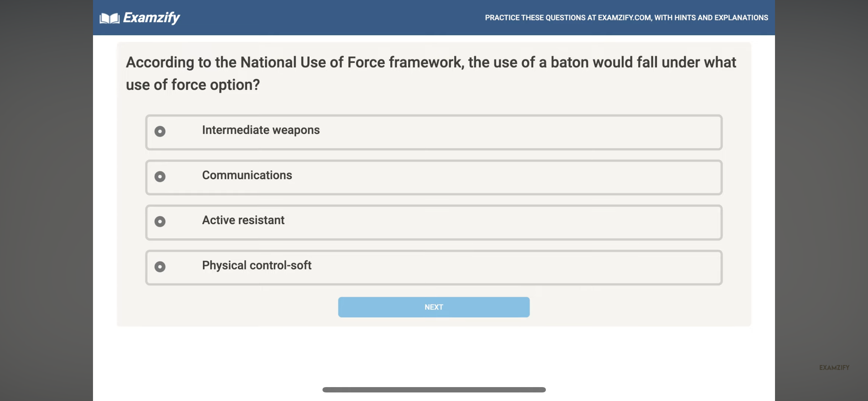Select the Active resistant radio button
Viewport: 868px width, 401px height.
point(160,222)
